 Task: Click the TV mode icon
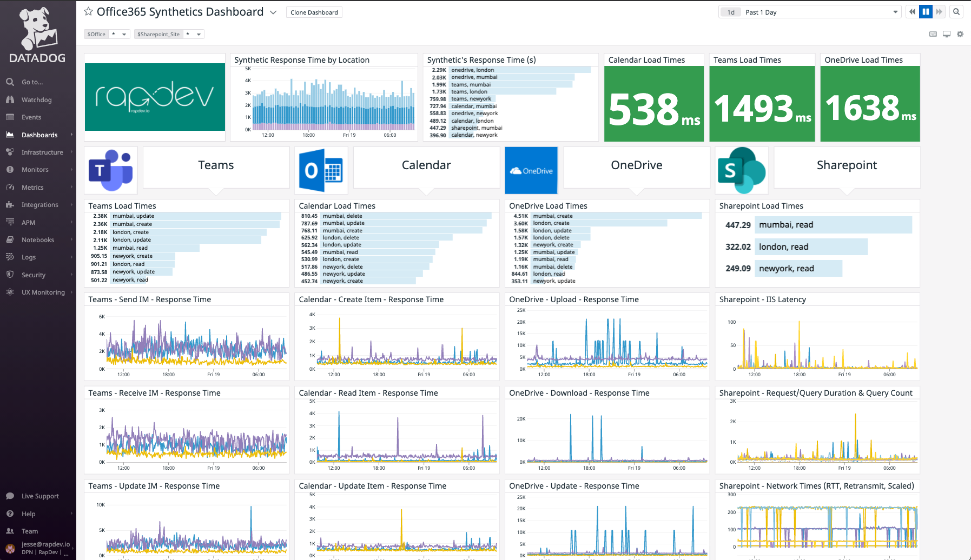coord(947,34)
